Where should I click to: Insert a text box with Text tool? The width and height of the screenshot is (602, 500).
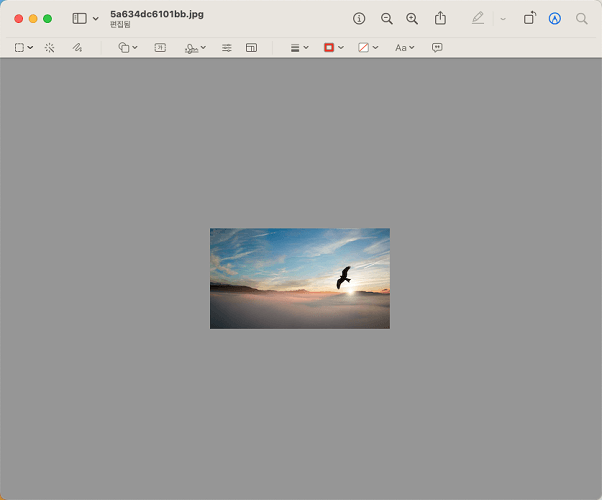click(x=160, y=47)
